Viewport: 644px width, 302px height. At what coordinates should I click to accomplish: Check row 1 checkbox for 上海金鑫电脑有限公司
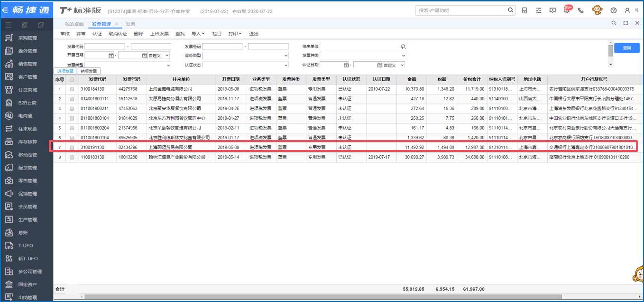pyautogui.click(x=72, y=89)
